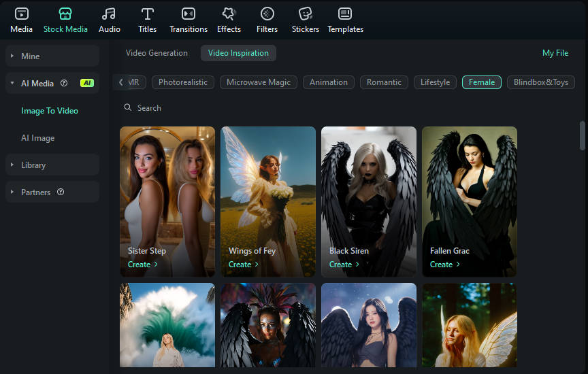Image resolution: width=588 pixels, height=374 pixels.
Task: Click the vertical scrollbar thumb
Action: [x=582, y=135]
